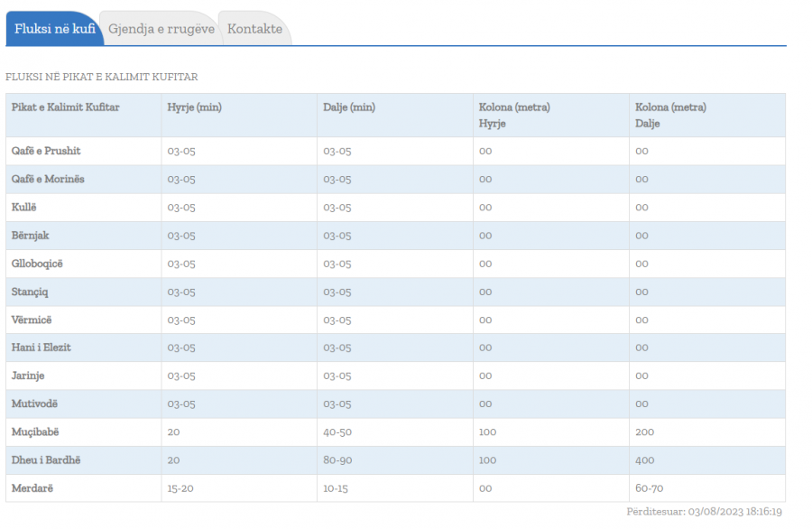
Task: Select the Jarinje border crossing cell
Action: click(83, 376)
